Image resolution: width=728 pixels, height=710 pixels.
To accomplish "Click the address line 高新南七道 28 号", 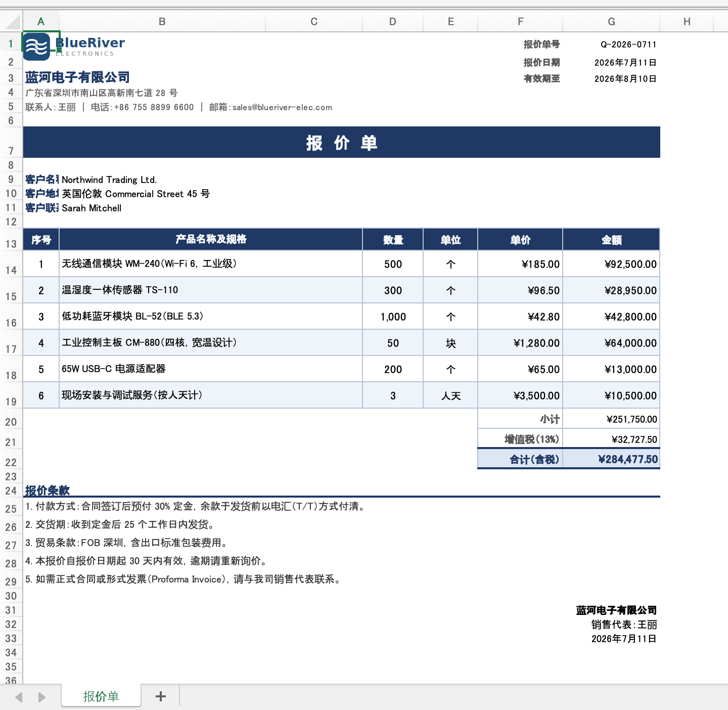I will (x=101, y=93).
